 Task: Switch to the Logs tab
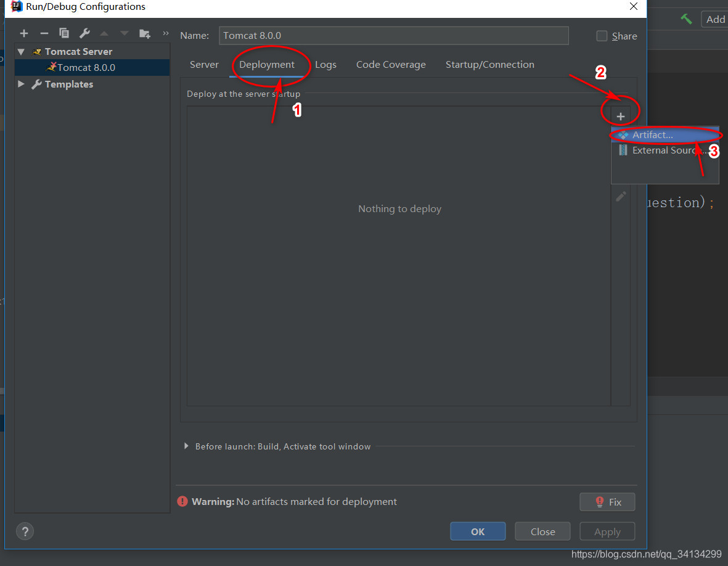pyautogui.click(x=325, y=65)
